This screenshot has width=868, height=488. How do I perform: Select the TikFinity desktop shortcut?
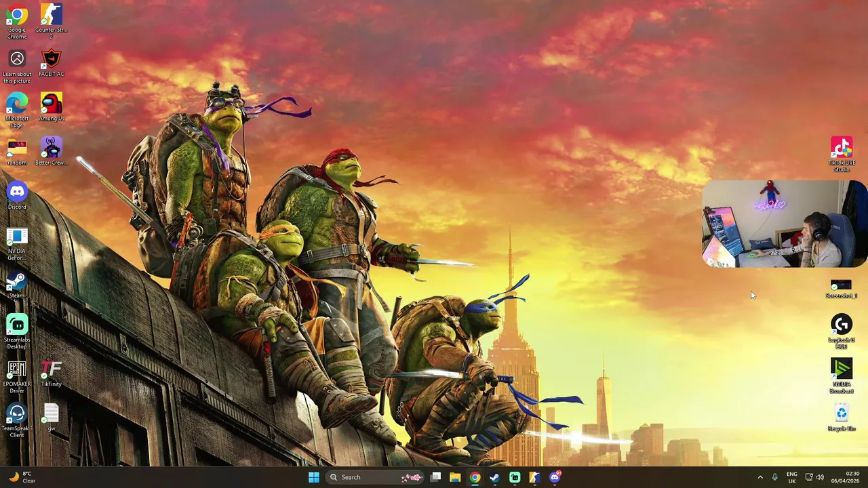pos(51,373)
